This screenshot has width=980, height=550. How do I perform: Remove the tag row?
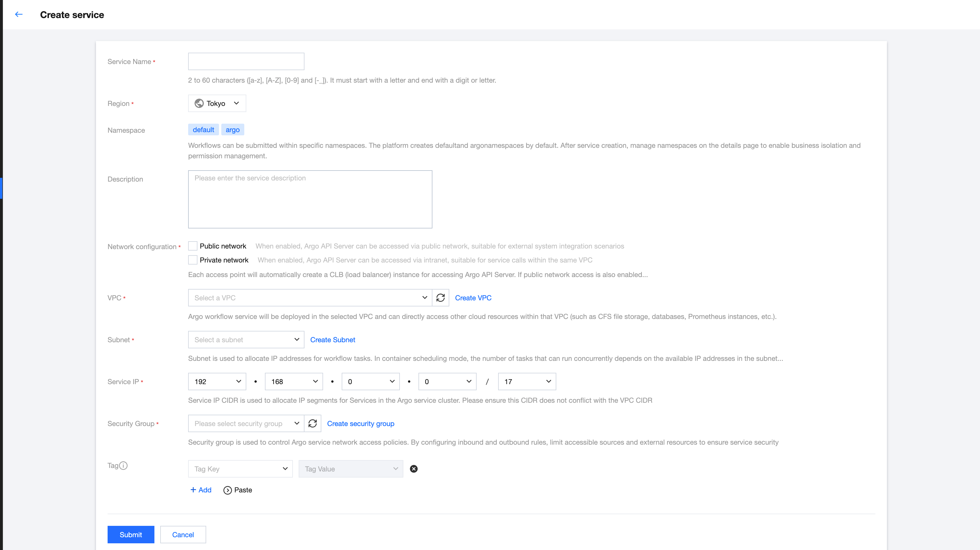click(414, 469)
